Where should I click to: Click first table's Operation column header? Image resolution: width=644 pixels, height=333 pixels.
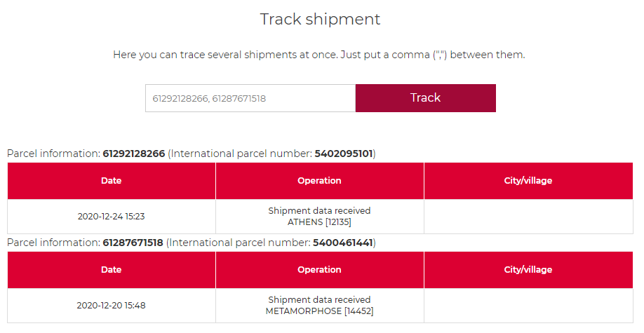coord(319,181)
